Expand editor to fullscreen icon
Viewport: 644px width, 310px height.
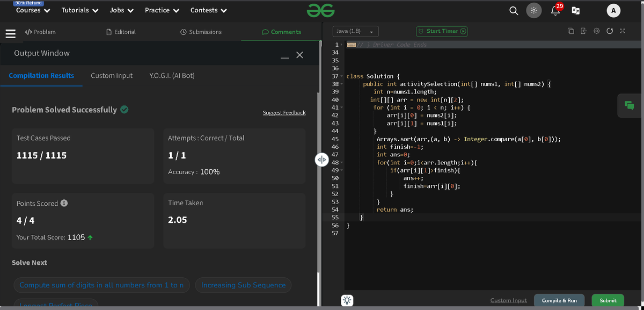point(623,31)
